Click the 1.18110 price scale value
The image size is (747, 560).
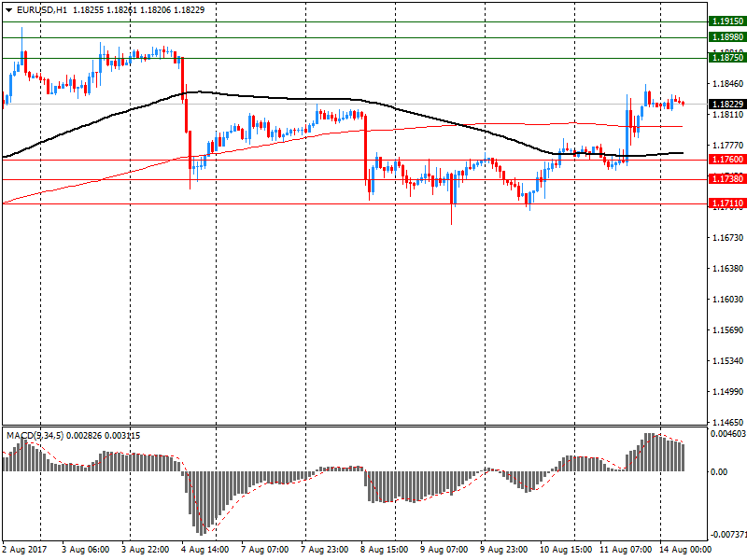click(x=727, y=115)
